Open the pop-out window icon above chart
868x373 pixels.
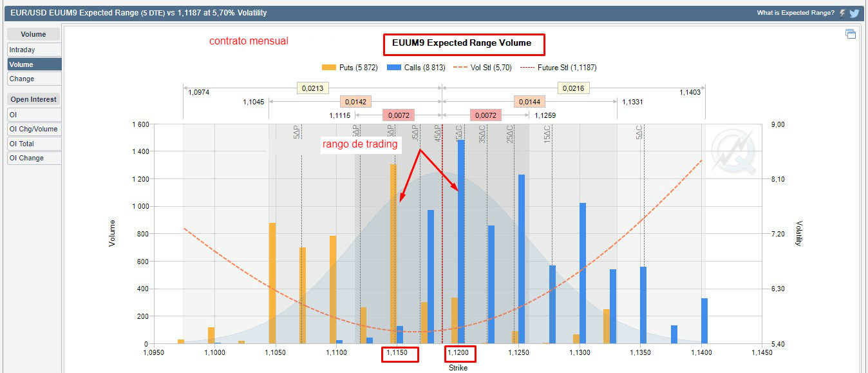pos(850,34)
